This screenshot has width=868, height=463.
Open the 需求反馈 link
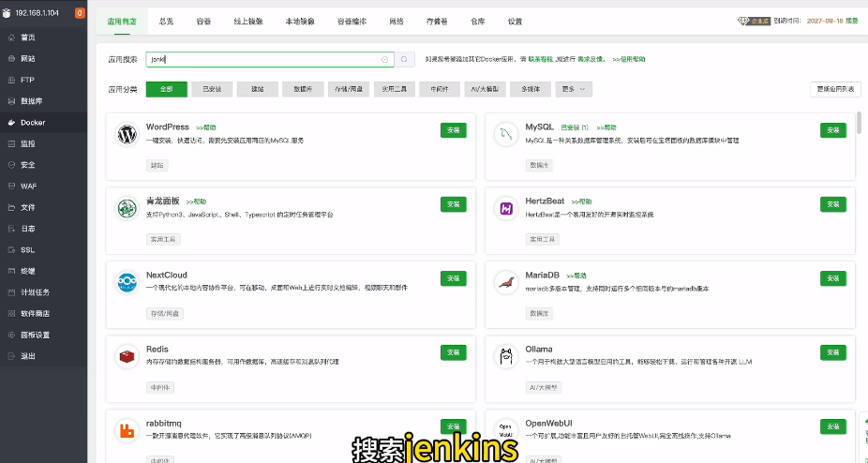tap(591, 59)
